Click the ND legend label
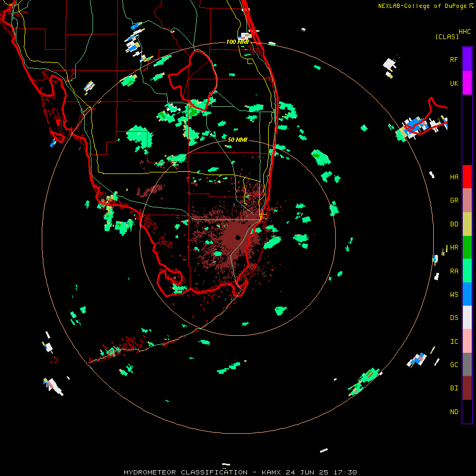Image resolution: width=476 pixels, height=476 pixels. tap(454, 411)
